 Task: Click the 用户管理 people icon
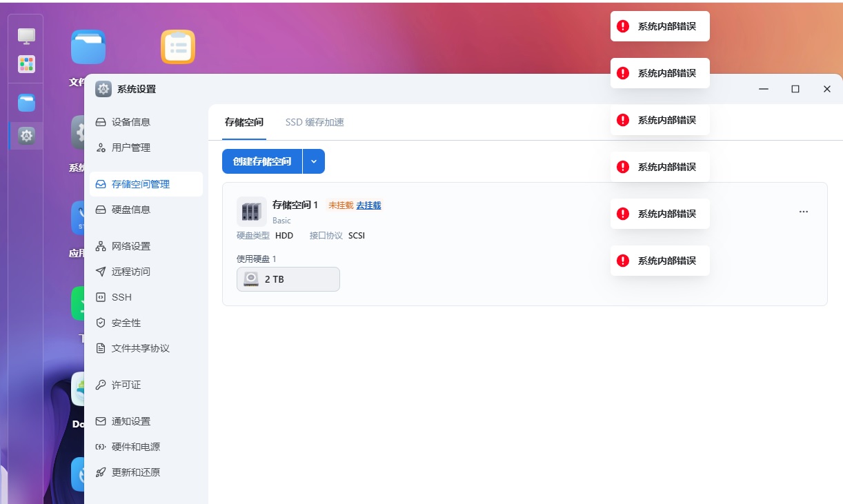point(101,148)
